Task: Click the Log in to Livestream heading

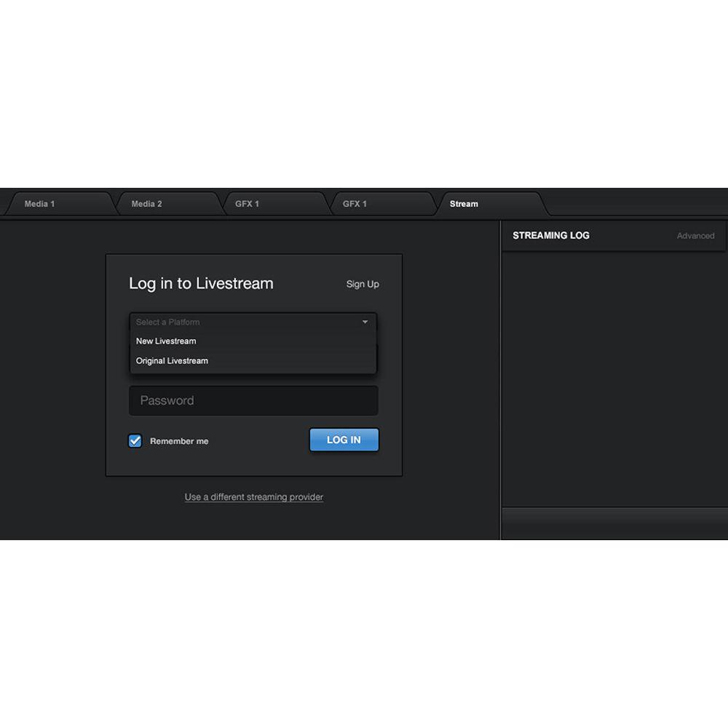Action: click(x=201, y=283)
